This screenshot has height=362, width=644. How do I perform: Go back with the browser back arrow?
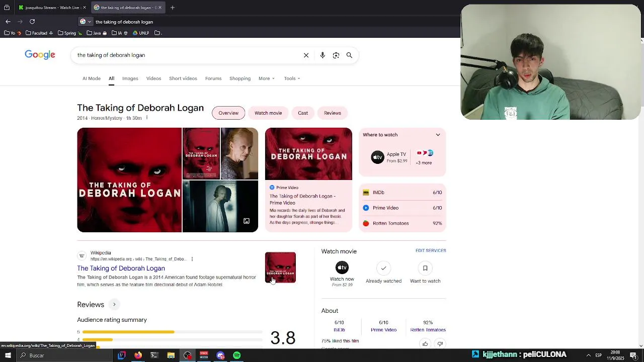(8, 22)
